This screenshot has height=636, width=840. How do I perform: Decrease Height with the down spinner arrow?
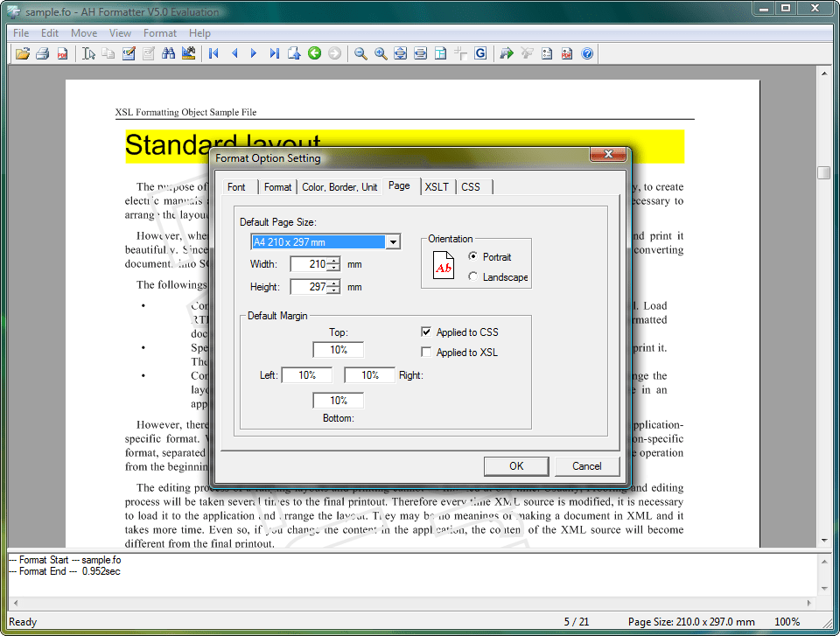coord(333,291)
